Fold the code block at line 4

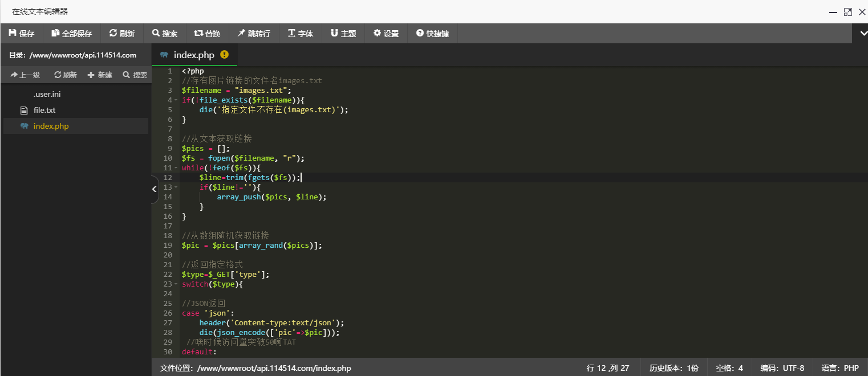176,100
